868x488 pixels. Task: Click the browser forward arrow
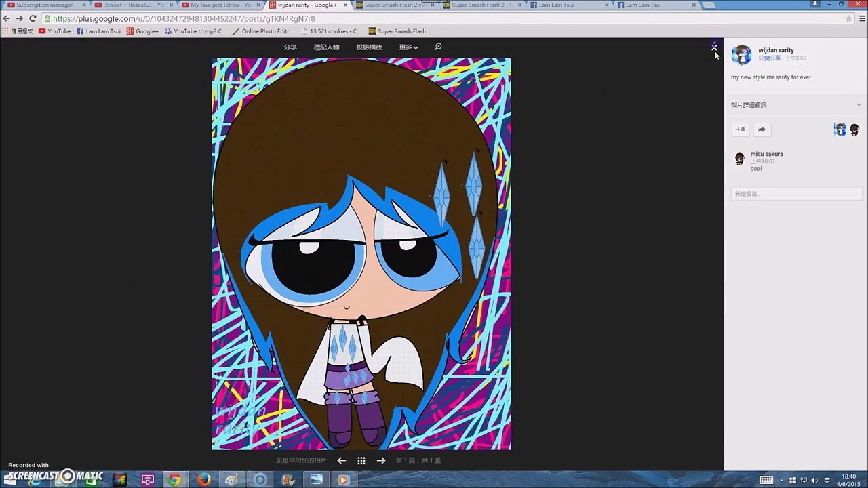coord(20,18)
